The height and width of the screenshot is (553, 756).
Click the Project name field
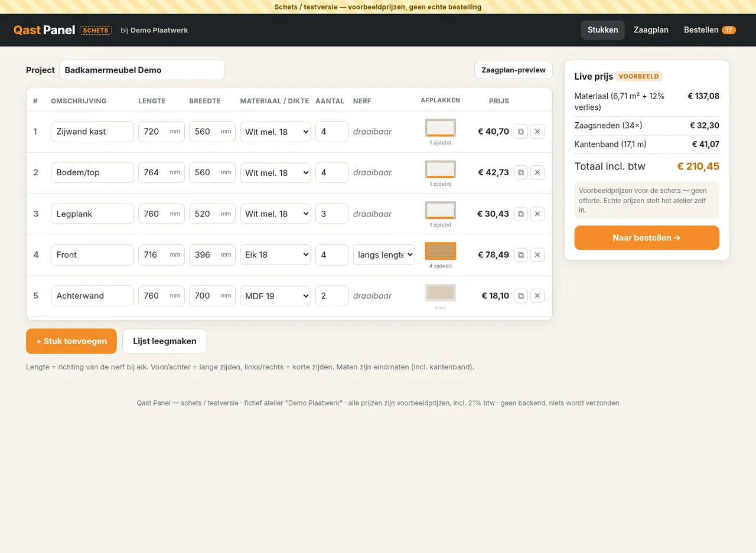click(x=142, y=70)
